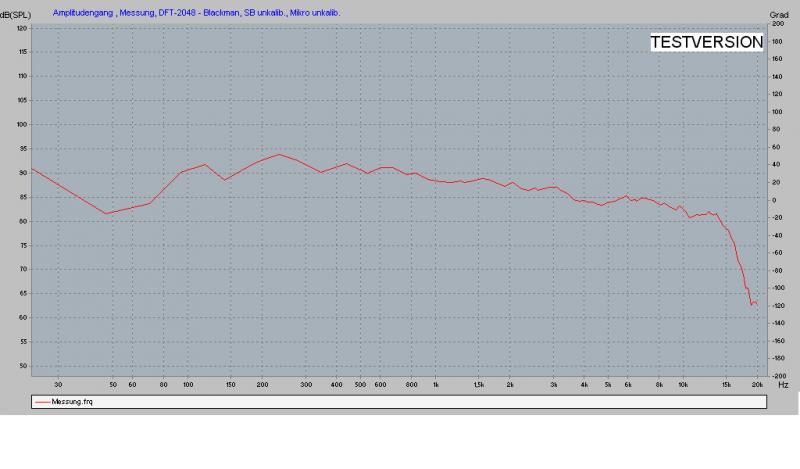Select the red line swatch in the legend
This screenshot has height=469, width=800.
pyautogui.click(x=42, y=402)
